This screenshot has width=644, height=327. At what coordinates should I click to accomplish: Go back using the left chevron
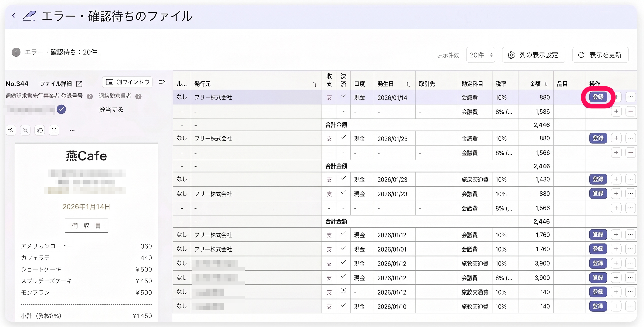tap(14, 16)
